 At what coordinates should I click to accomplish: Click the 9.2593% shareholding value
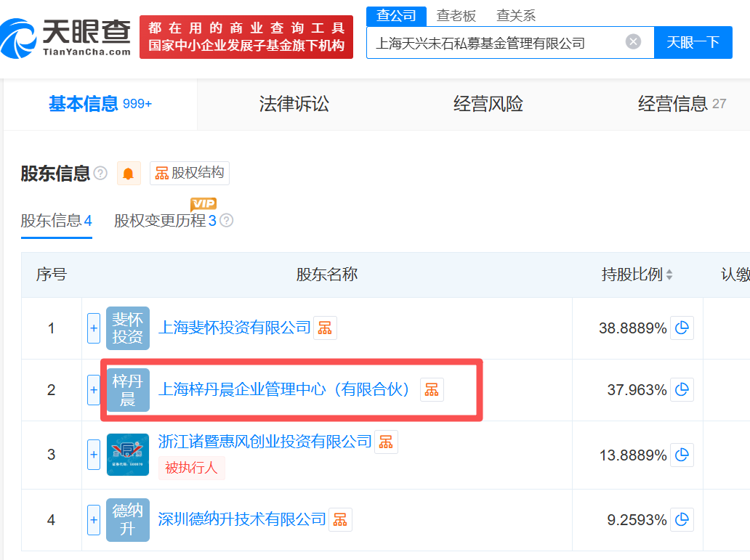click(637, 520)
